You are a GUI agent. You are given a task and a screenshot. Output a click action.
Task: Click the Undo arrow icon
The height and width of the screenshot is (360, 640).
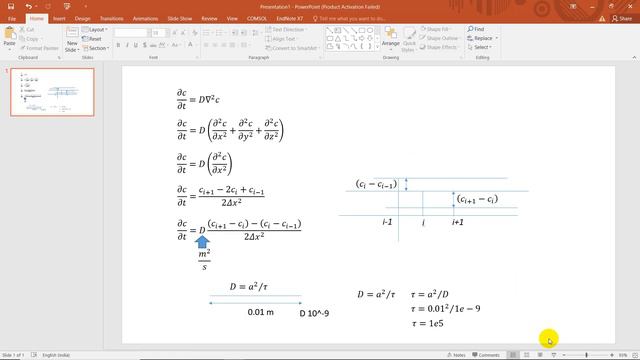click(28, 7)
